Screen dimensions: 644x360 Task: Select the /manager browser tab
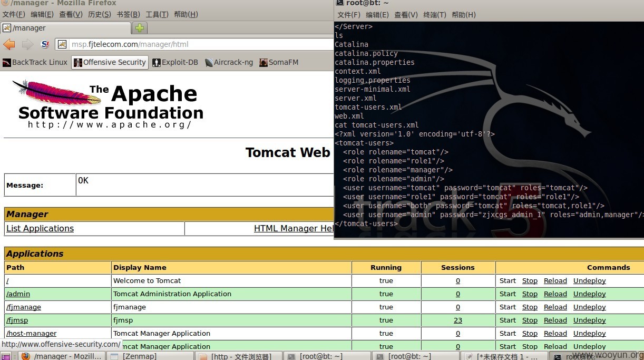pyautogui.click(x=66, y=28)
